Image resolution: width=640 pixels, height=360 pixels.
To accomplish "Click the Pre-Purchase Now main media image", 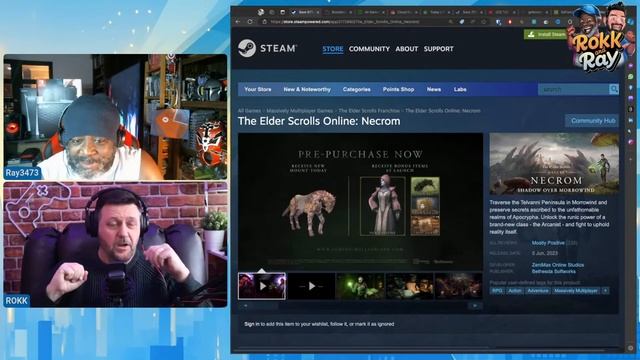I will coord(360,202).
